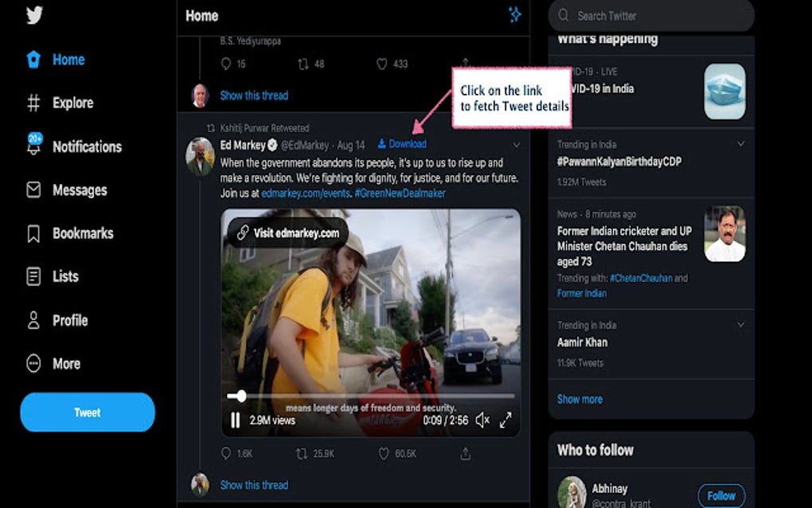Open the chevron on the #PawannKalyanBirthdayCDP trend
Screen dimensions: 812x508
point(741,145)
